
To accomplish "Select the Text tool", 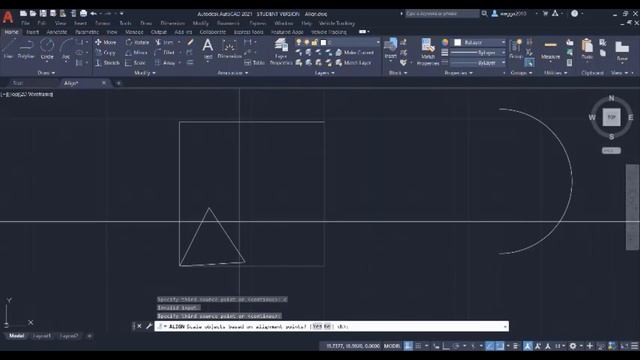I will 208,49.
